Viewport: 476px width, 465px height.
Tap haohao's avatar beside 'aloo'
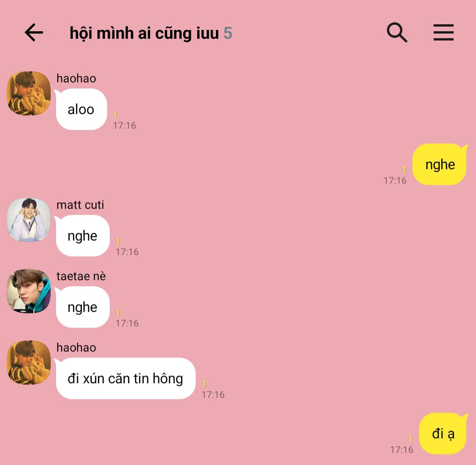point(29,93)
